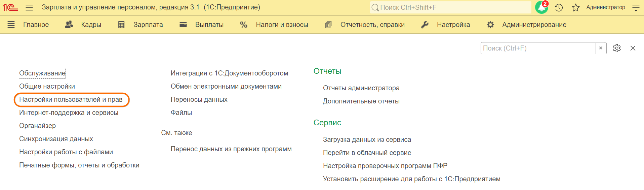The height and width of the screenshot is (190, 644).
Task: Open Дополнительные отчеты
Action: click(361, 101)
